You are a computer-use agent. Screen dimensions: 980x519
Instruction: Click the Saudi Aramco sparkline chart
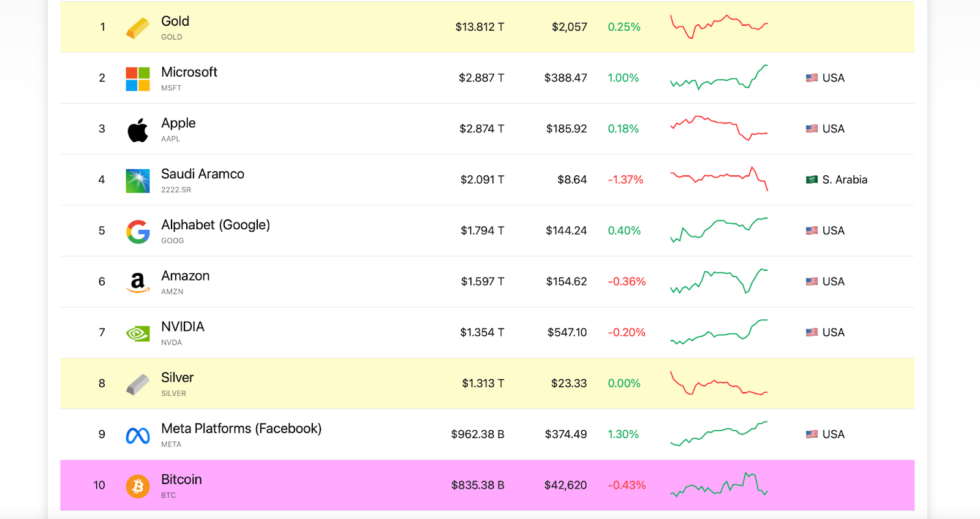719,179
